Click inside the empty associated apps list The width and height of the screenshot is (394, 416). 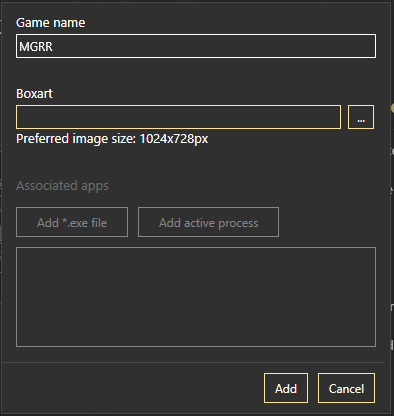pos(196,297)
